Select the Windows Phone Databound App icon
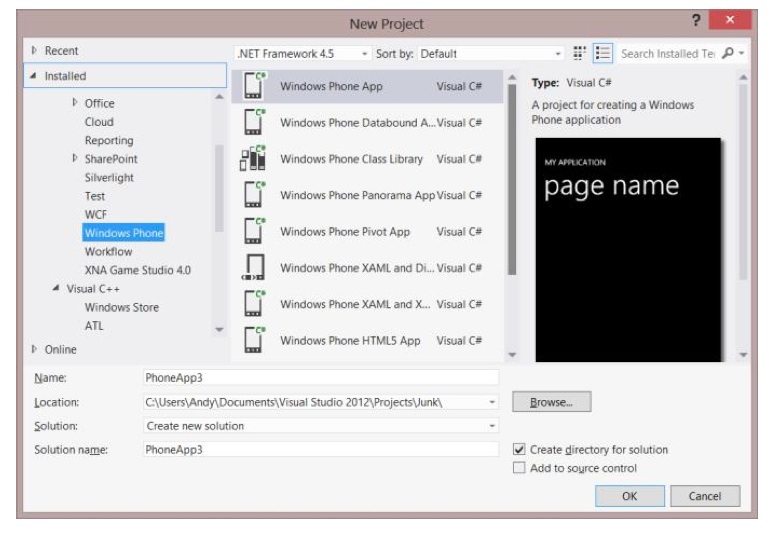Screen dimensions: 772x535 [254, 122]
